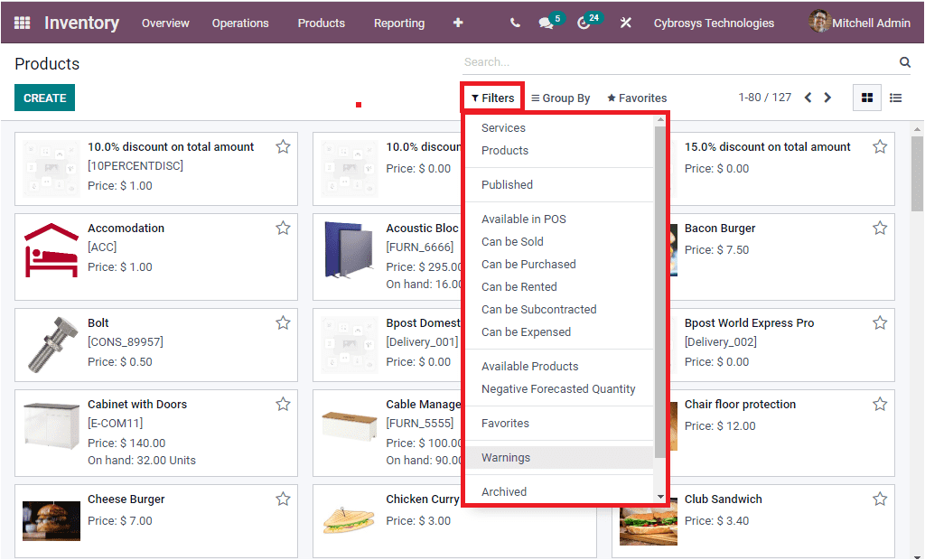Open the activities clock icon
This screenshot has height=560, width=925.
[x=584, y=22]
